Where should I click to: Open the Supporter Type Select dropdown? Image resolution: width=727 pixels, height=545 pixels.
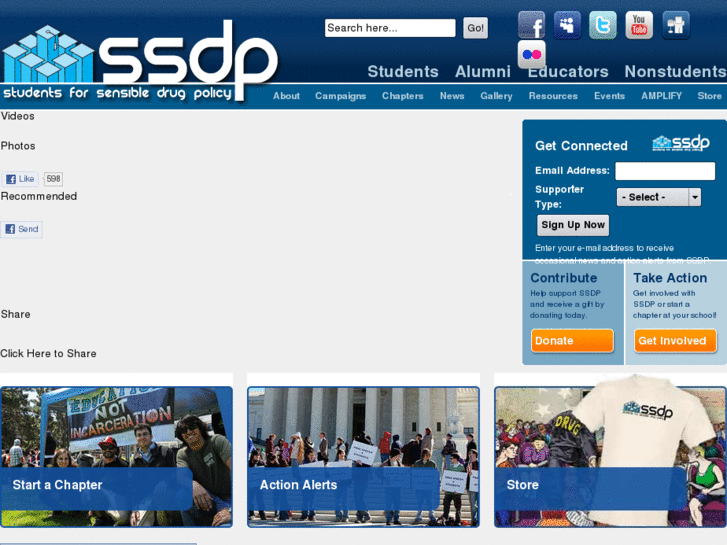658,197
